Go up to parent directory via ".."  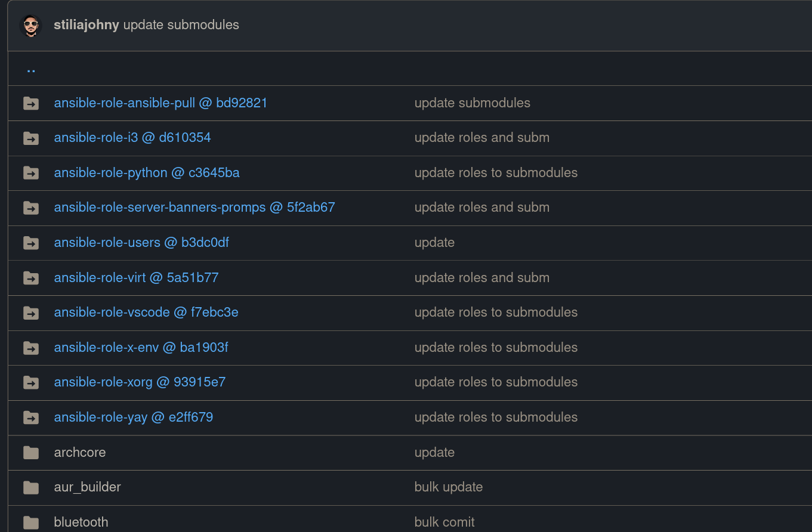coord(31,69)
